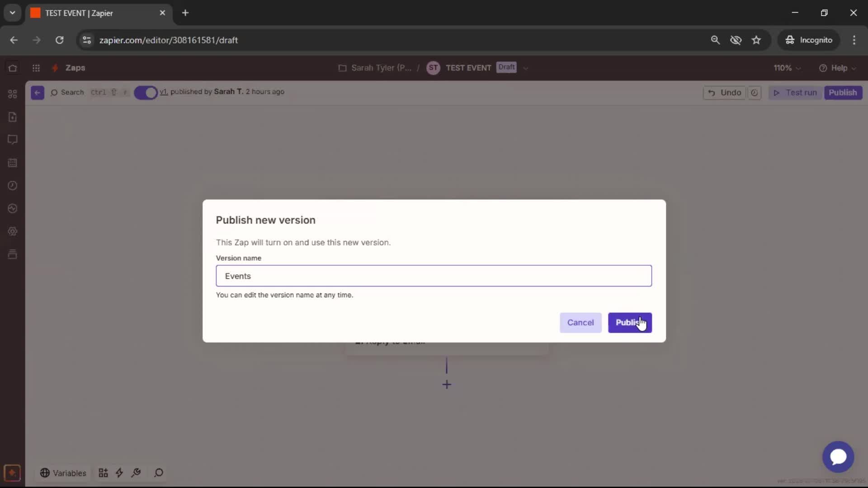Toggle the Zap on/off switch
The height and width of the screenshot is (488, 868).
(x=146, y=93)
